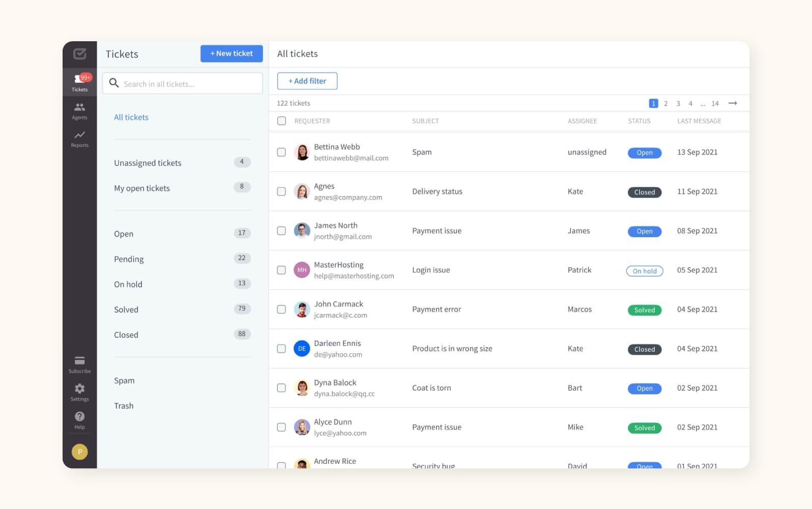
Task: Click the search magnifier icon
Action: pos(114,83)
